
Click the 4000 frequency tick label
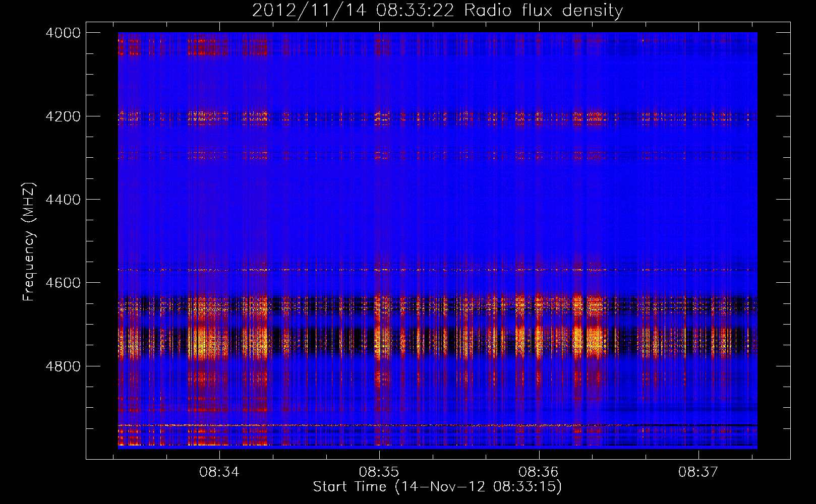(63, 33)
